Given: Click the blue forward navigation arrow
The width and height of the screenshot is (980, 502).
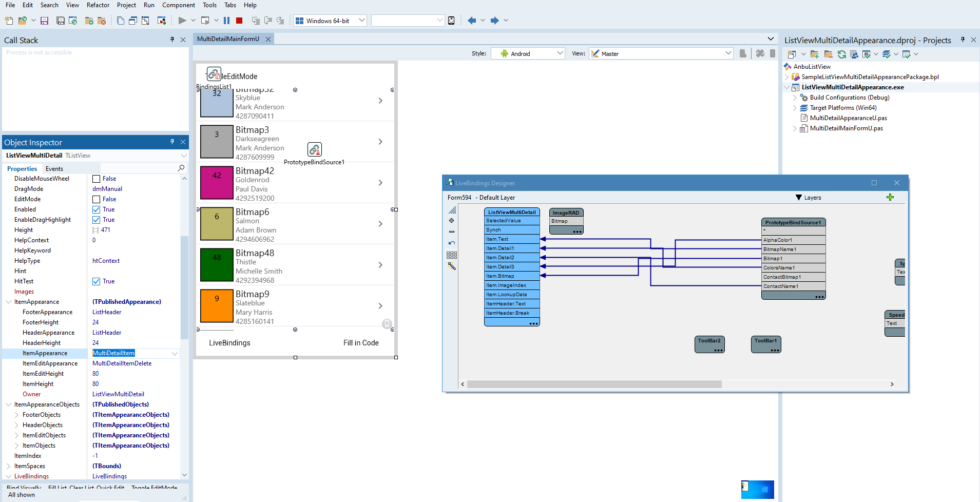Looking at the screenshot, I should click(x=494, y=21).
